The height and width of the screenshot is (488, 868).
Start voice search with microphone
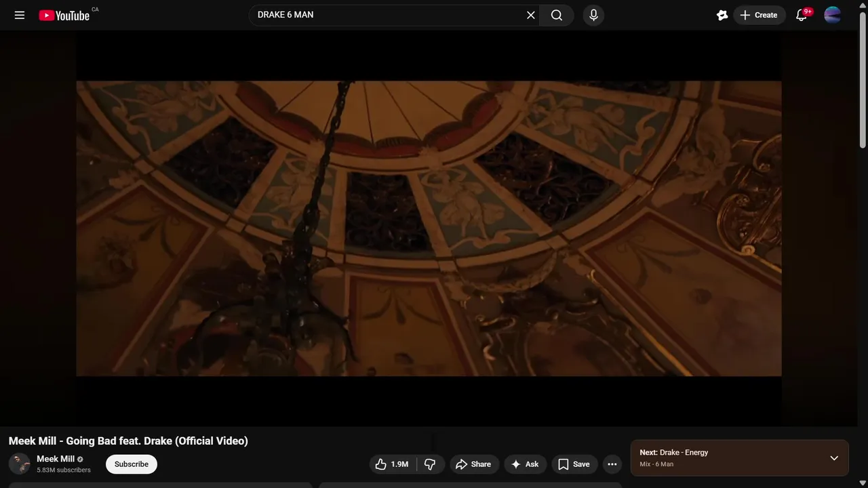tap(593, 15)
